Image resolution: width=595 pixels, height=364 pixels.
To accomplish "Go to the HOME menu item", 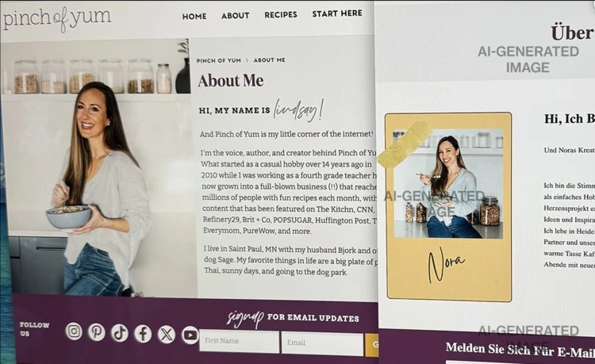I will (x=194, y=17).
